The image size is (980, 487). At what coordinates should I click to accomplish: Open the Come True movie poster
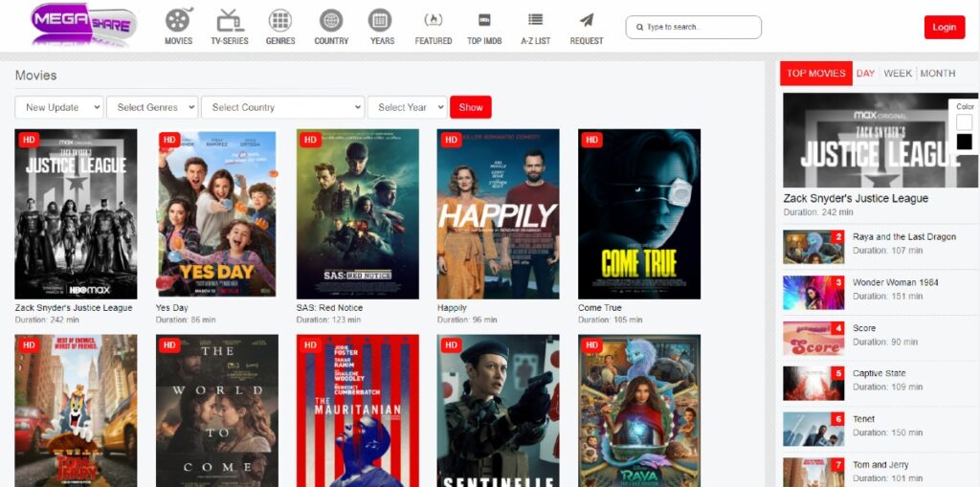639,213
